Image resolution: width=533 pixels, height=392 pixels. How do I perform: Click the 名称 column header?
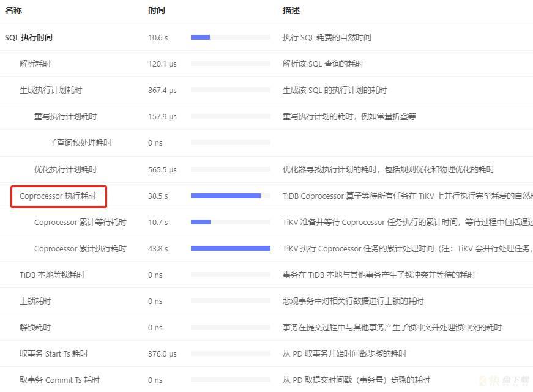coord(13,10)
